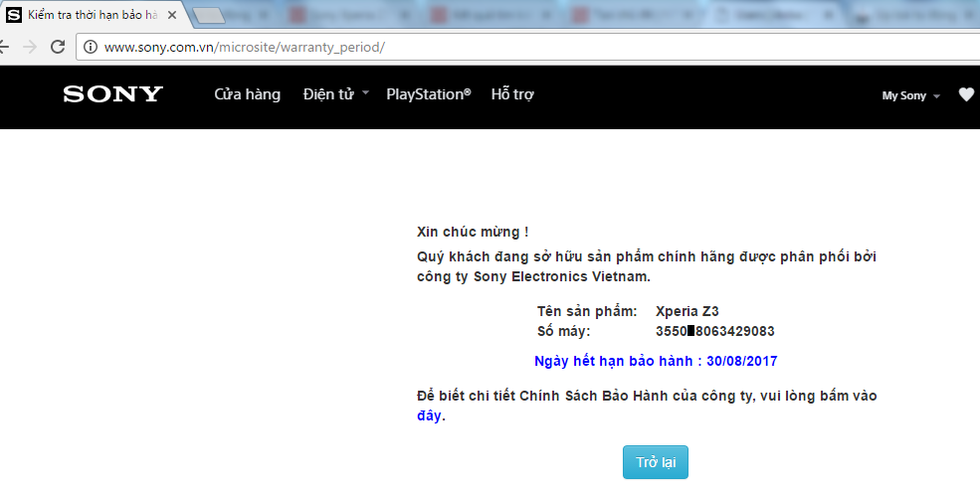Viewport: 980px width, 496px height.
Task: Select the Kiểm tra thời hạn bảo hành tab
Action: coord(93,15)
